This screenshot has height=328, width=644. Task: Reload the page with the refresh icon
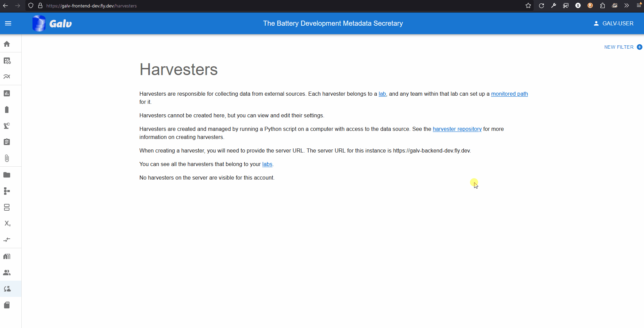pos(542,6)
